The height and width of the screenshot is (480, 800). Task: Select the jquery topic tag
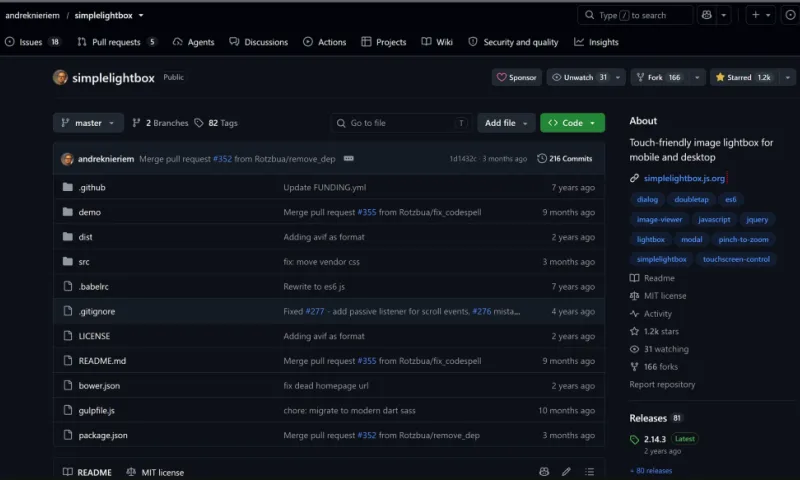click(x=757, y=219)
